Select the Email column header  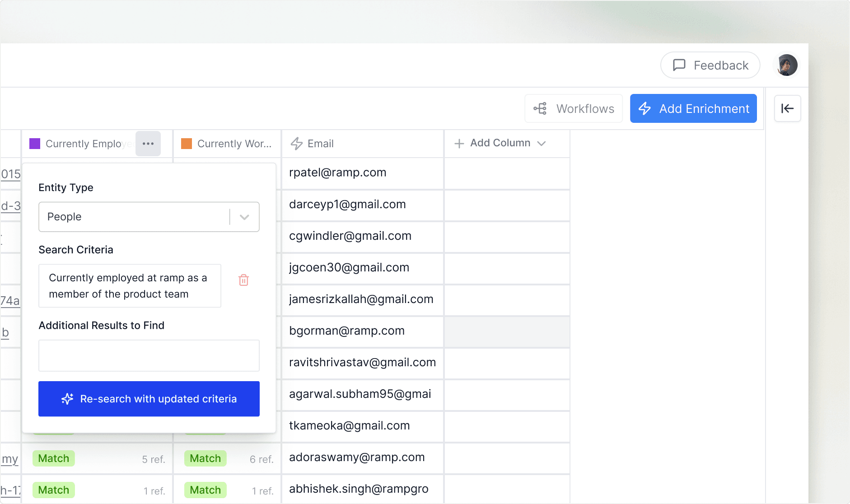[363, 144]
